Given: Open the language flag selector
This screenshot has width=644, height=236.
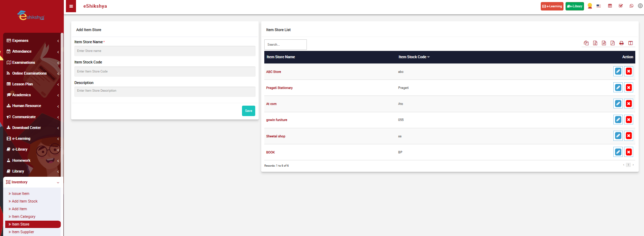Looking at the screenshot, I should tap(599, 6).
